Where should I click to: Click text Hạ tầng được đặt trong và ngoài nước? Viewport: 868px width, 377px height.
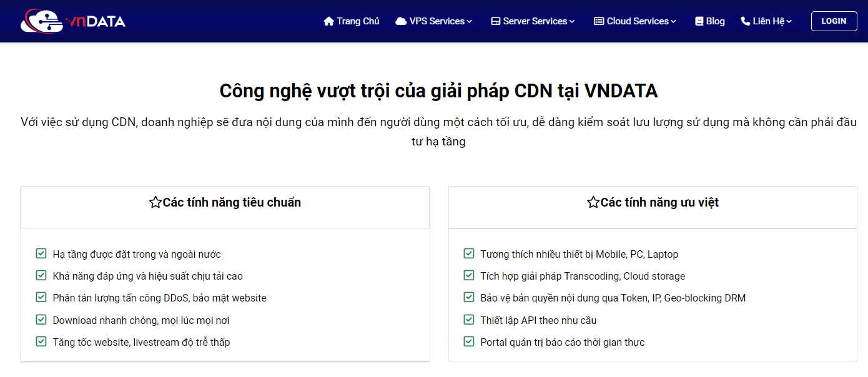(x=137, y=254)
